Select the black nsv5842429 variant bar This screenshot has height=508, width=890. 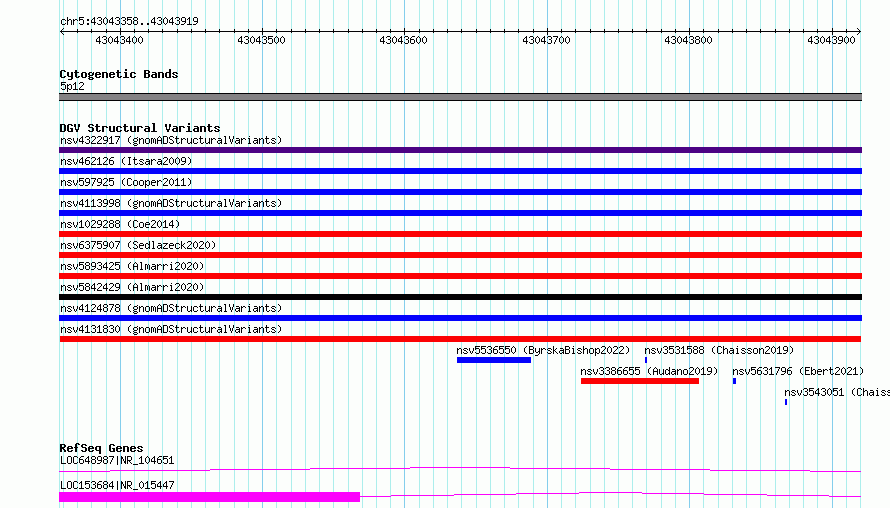[x=460, y=297]
